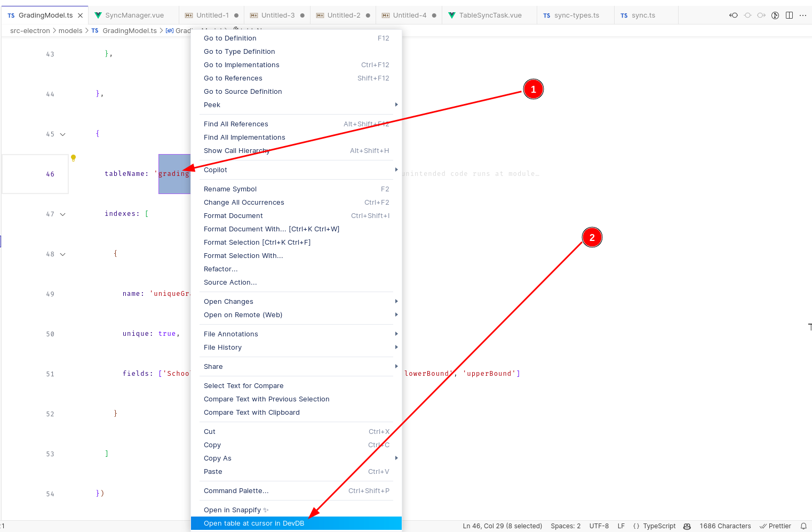Click the lightbulb code action icon
812x532 pixels.
click(x=74, y=158)
